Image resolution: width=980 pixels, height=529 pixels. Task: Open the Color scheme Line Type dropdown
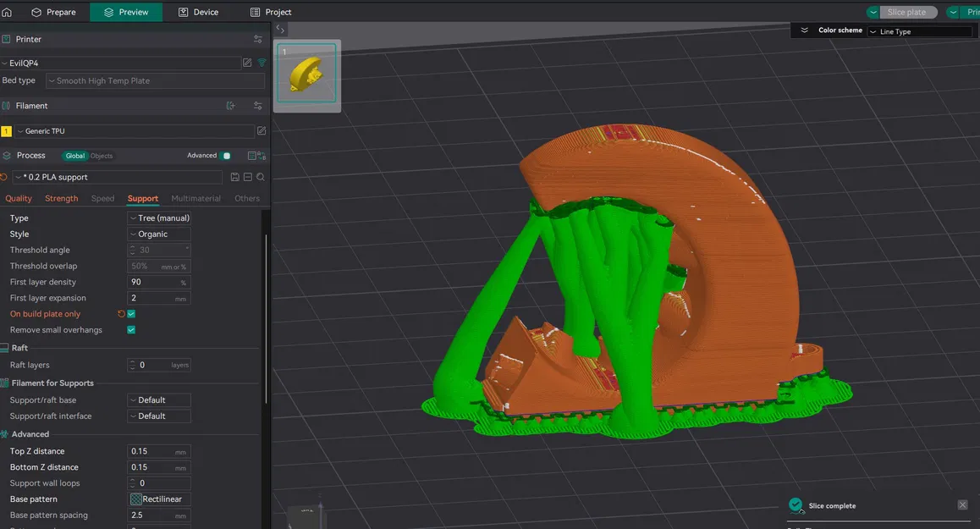coord(919,31)
